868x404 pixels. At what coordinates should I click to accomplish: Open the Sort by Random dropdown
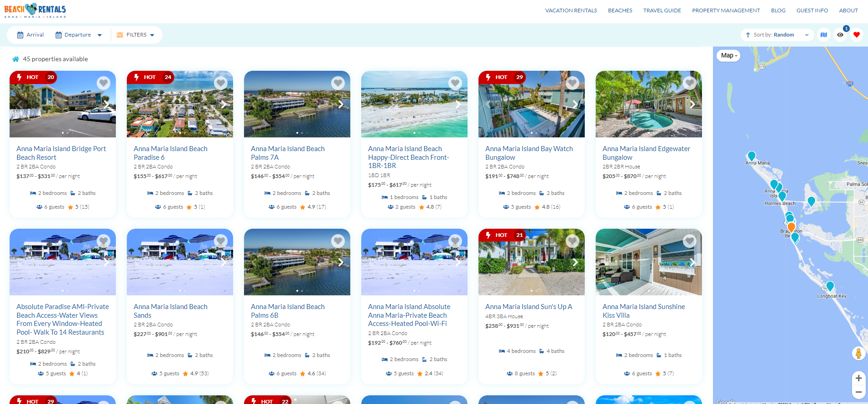coord(777,35)
